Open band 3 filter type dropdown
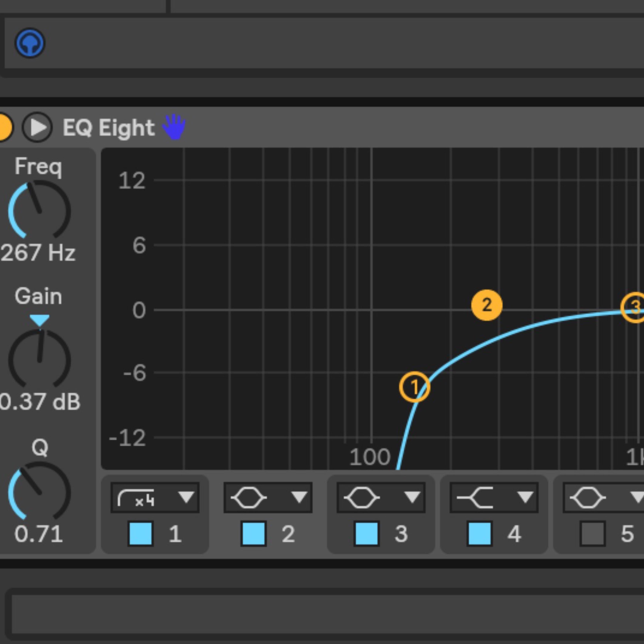Viewport: 644px width, 644px height. coord(381,498)
